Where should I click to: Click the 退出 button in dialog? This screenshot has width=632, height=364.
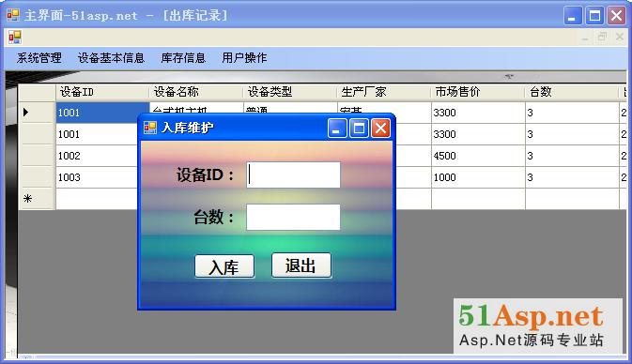[301, 265]
